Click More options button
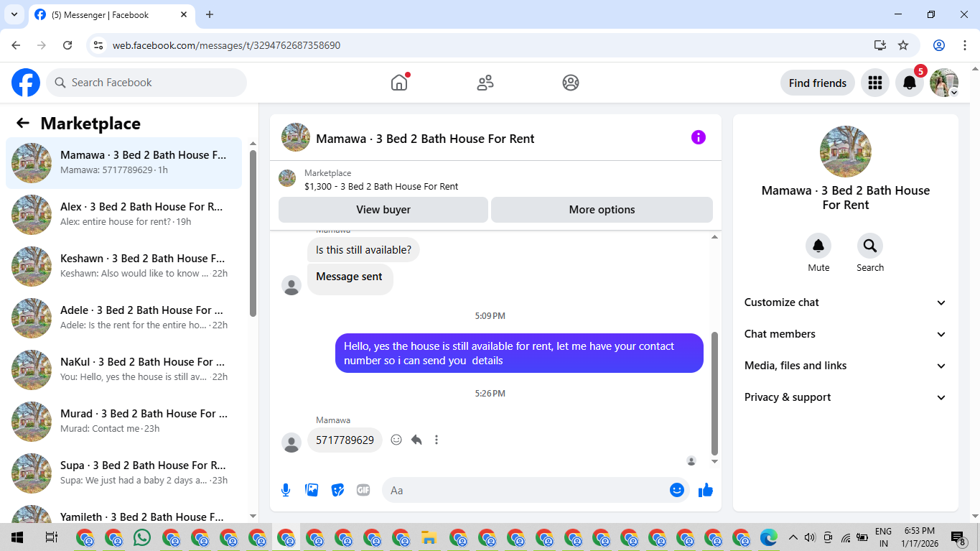 (602, 210)
